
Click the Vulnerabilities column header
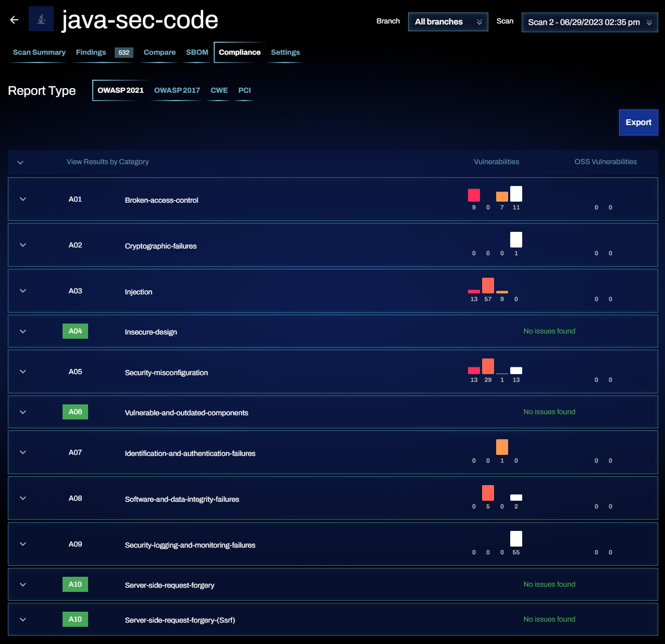click(497, 162)
